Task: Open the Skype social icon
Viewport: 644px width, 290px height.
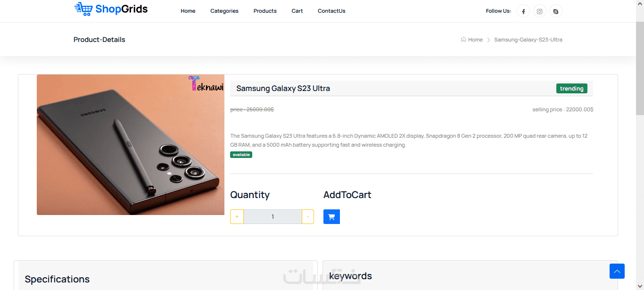Action: click(x=556, y=11)
